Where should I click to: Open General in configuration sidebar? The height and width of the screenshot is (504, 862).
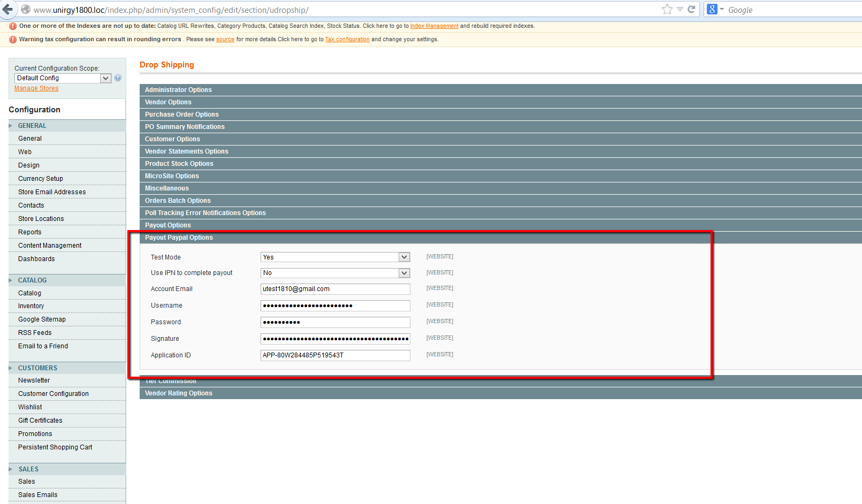pyautogui.click(x=67, y=139)
